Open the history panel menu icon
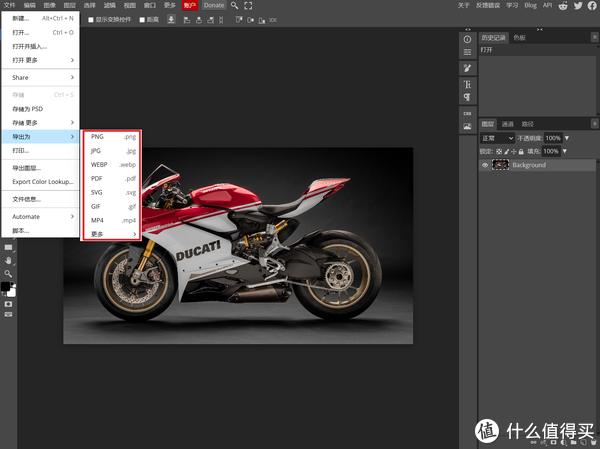This screenshot has height=449, width=600. 594,37
